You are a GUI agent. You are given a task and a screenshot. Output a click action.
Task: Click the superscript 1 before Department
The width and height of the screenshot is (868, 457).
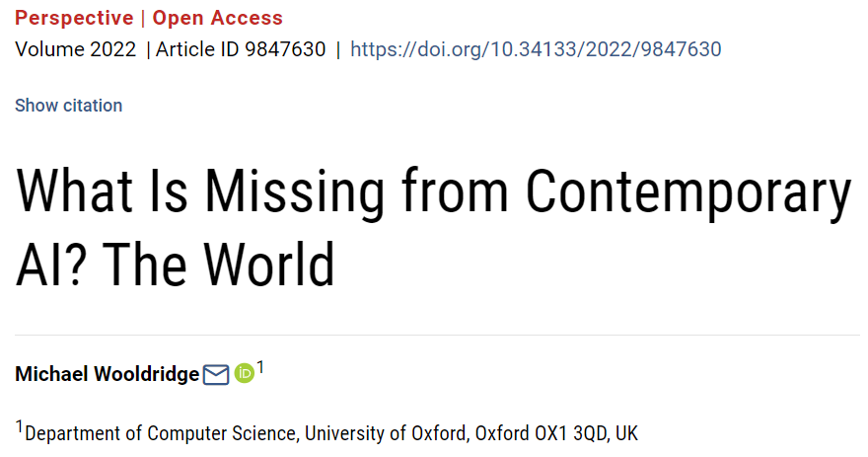click(19, 426)
